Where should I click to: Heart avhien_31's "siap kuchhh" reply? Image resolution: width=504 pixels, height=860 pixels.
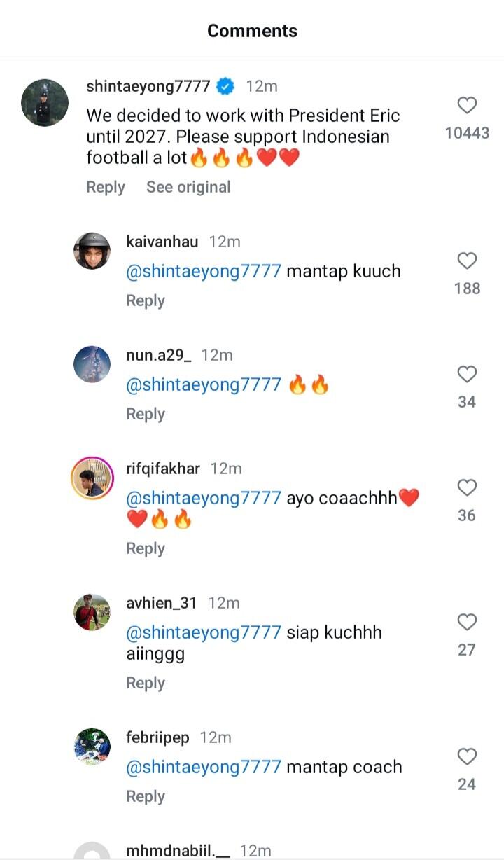click(467, 623)
